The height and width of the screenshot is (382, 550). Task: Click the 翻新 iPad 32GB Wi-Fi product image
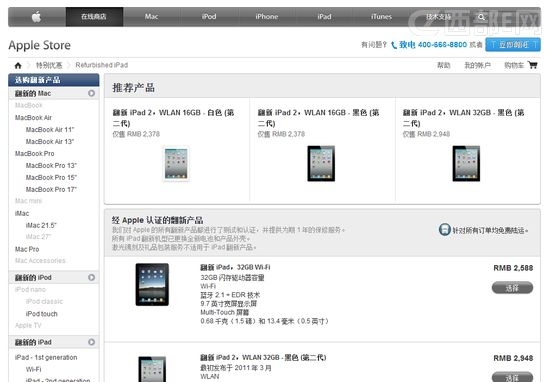click(152, 284)
